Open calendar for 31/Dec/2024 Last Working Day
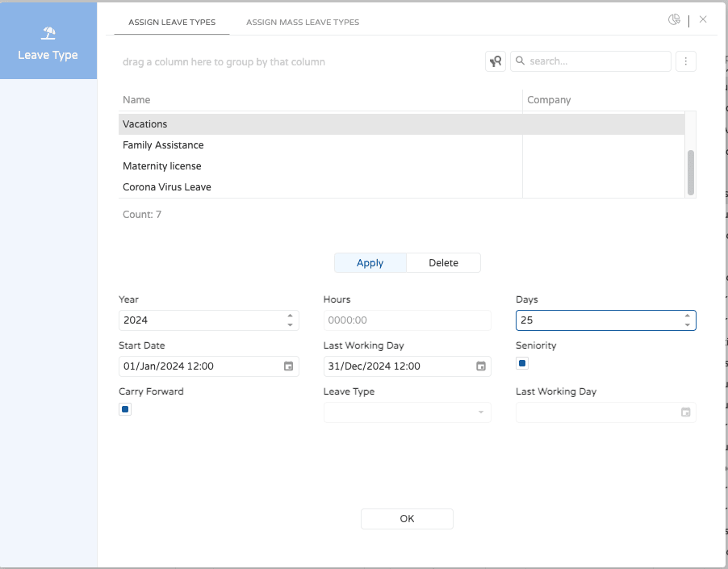The width and height of the screenshot is (728, 569). 481,366
